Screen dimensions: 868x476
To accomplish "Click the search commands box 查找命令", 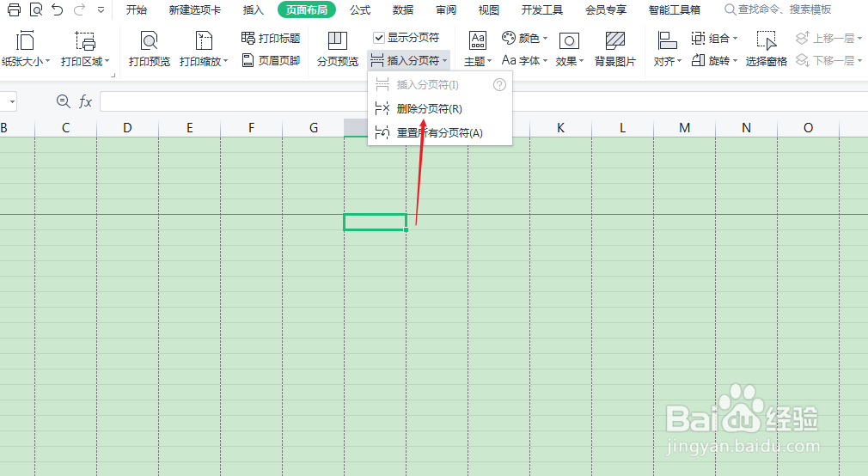I will point(779,9).
